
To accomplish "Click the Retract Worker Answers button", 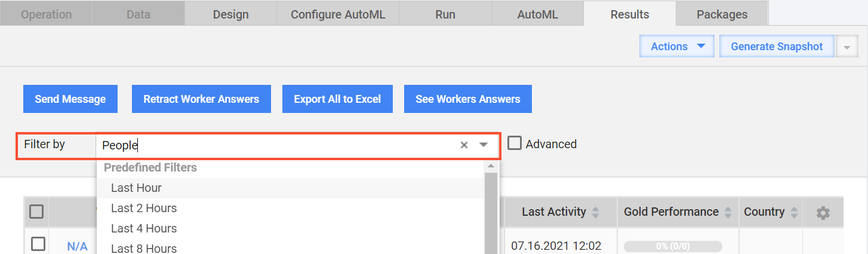I will click(x=201, y=99).
